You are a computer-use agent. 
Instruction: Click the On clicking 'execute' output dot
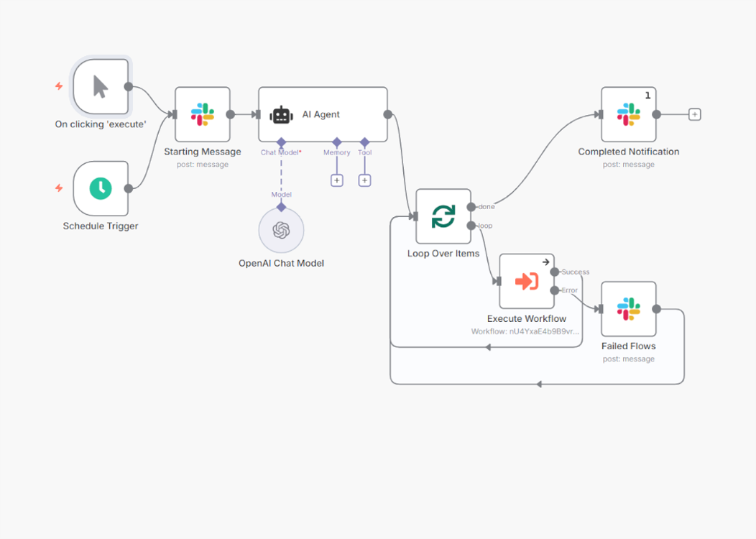pyautogui.click(x=129, y=87)
